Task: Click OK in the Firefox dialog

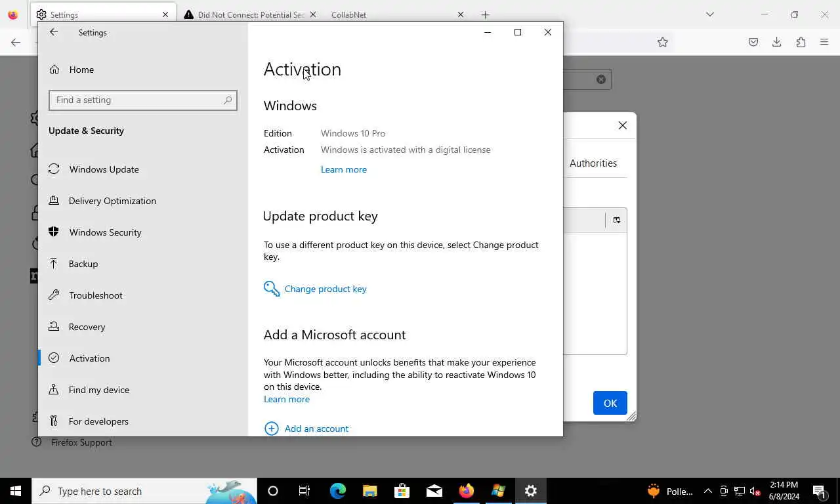Action: point(610,403)
